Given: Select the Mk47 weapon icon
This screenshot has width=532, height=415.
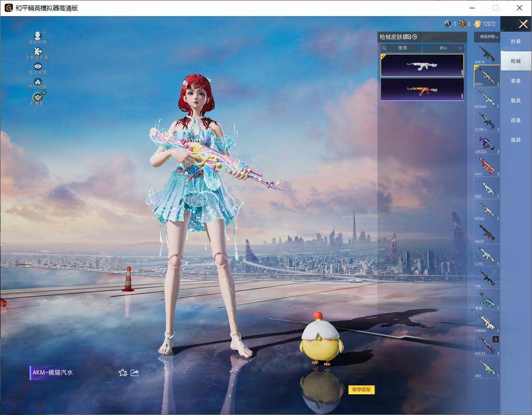Looking at the screenshot, I should click(x=487, y=233).
